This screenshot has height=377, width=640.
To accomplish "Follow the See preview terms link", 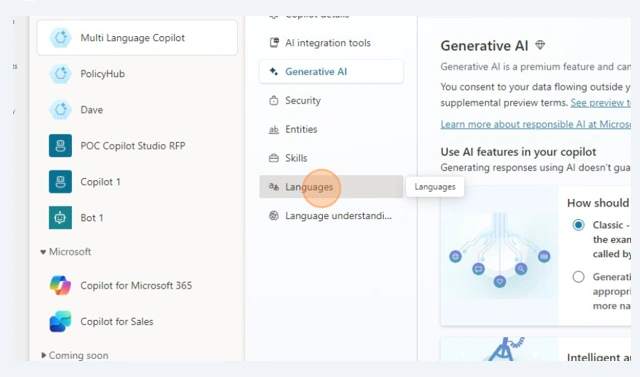I will [x=600, y=102].
